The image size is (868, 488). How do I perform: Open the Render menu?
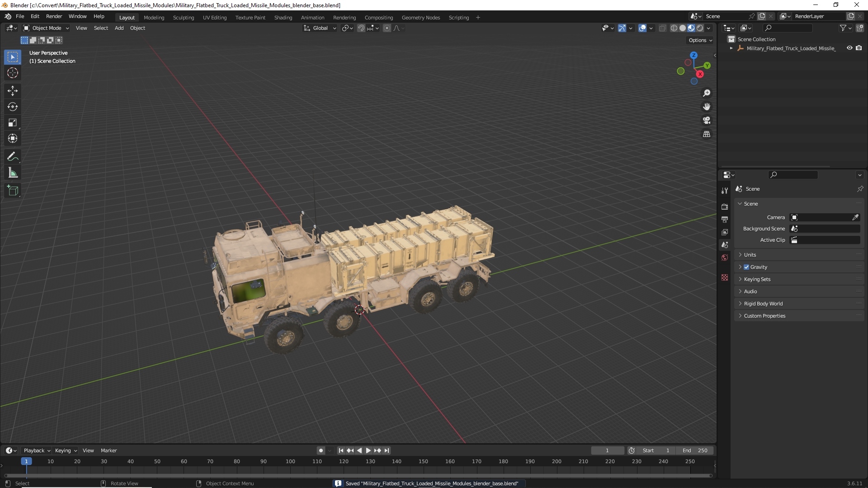(x=54, y=16)
